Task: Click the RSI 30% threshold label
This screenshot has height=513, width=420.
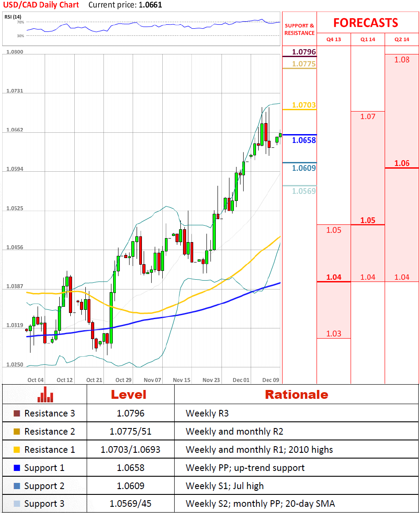Action: [x=21, y=36]
